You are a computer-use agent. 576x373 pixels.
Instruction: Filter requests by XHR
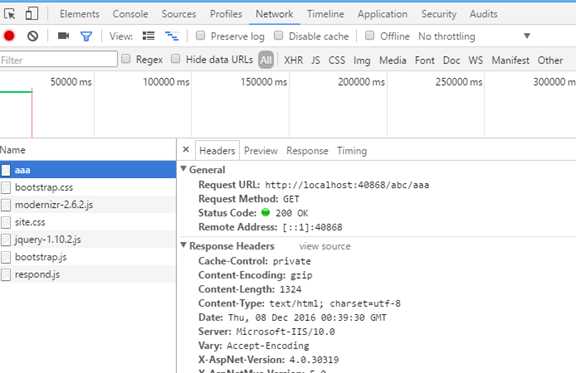tap(294, 60)
